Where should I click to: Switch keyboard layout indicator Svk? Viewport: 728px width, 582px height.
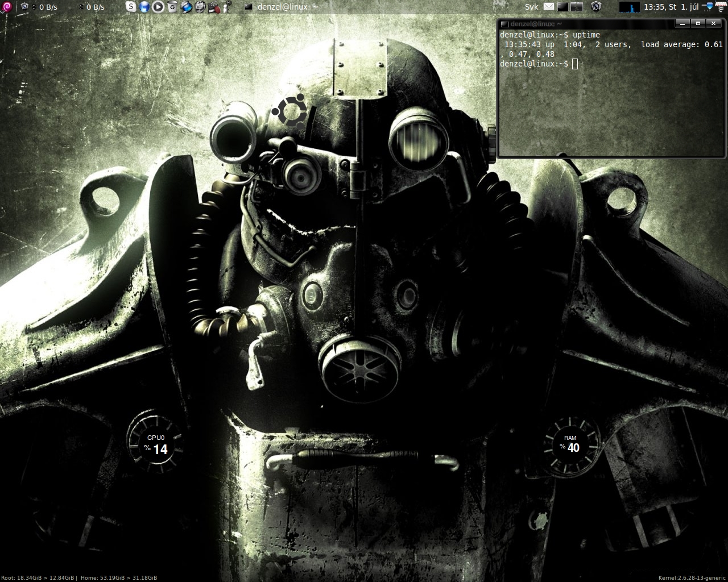point(531,7)
